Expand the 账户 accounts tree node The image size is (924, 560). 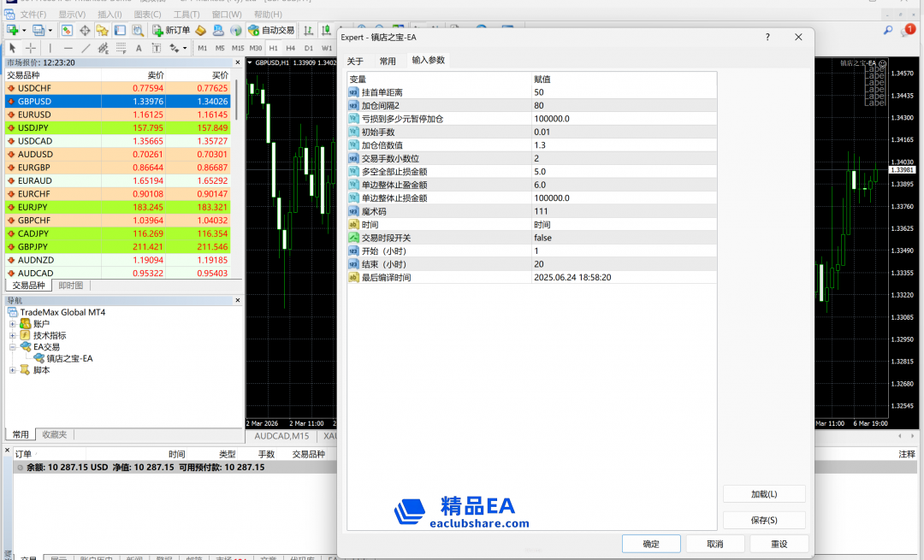[13, 324]
